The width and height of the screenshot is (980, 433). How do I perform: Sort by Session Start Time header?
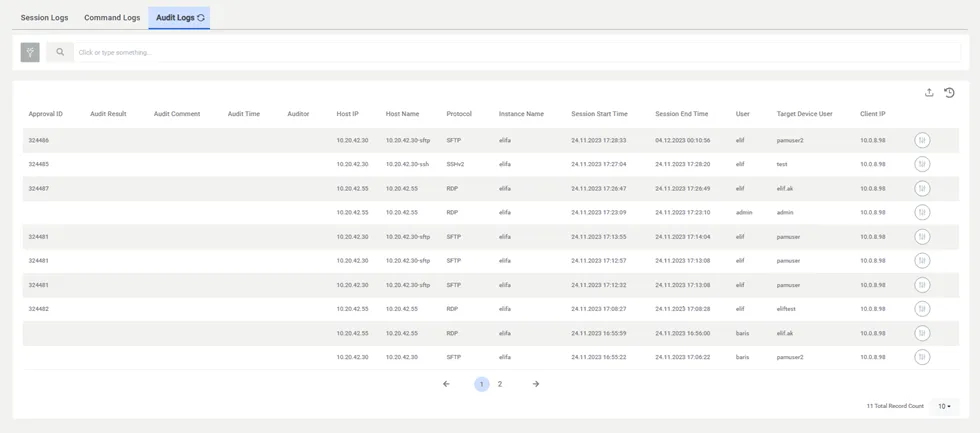(x=599, y=114)
